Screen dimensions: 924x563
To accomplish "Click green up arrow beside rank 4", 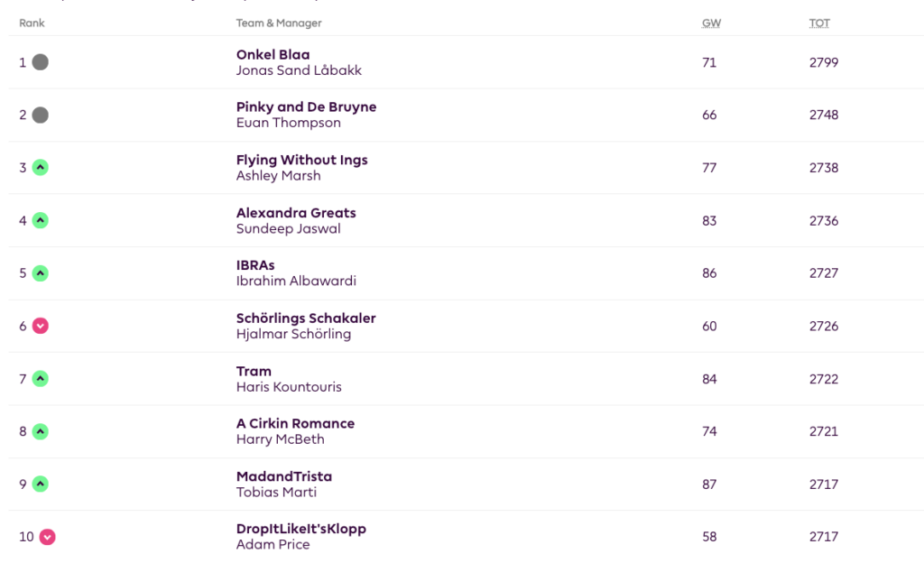I will pyautogui.click(x=40, y=220).
